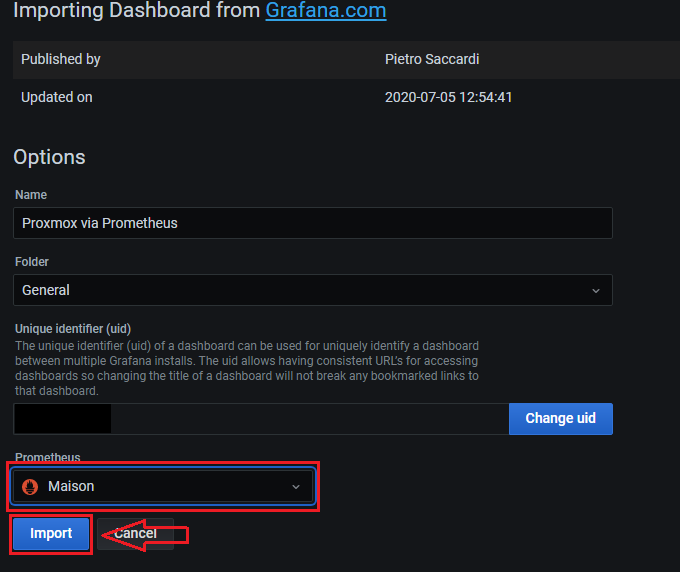Click the Folder field label

tap(32, 261)
